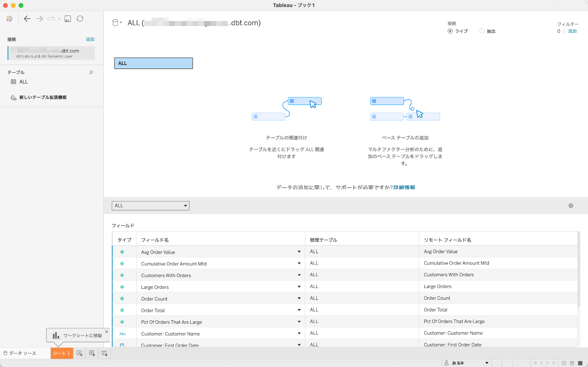Click the フィールド名 column header

220,240
